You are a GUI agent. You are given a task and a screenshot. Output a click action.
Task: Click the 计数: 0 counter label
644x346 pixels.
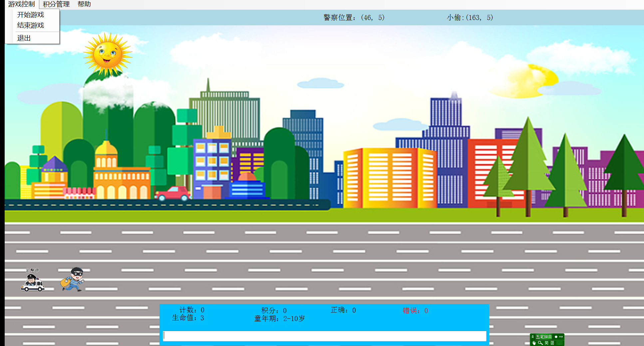point(192,310)
